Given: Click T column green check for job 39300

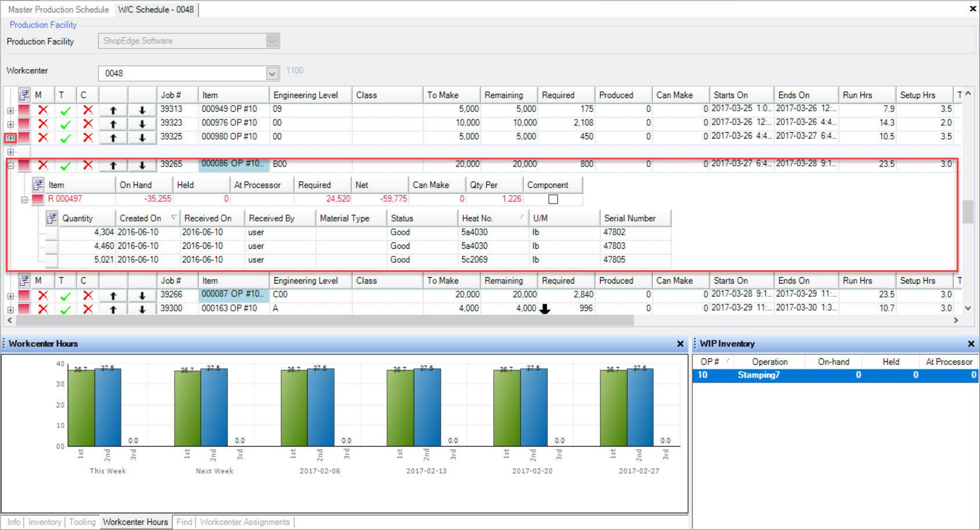Looking at the screenshot, I should [66, 310].
